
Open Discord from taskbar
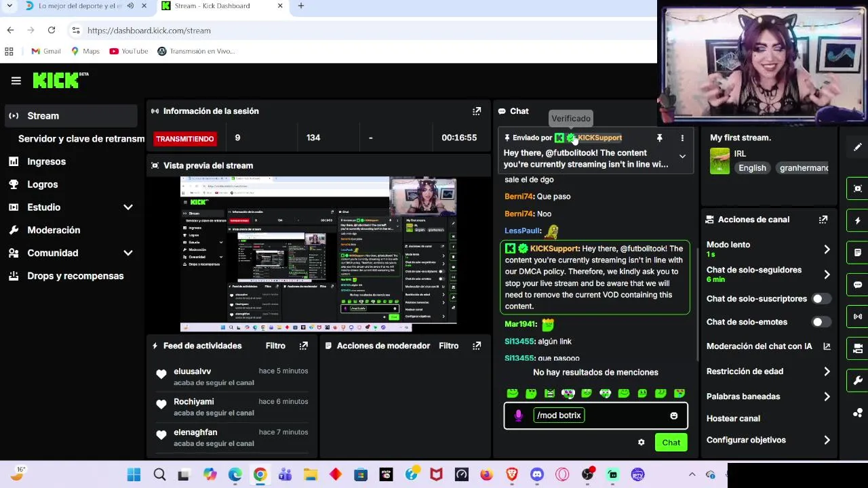537,474
